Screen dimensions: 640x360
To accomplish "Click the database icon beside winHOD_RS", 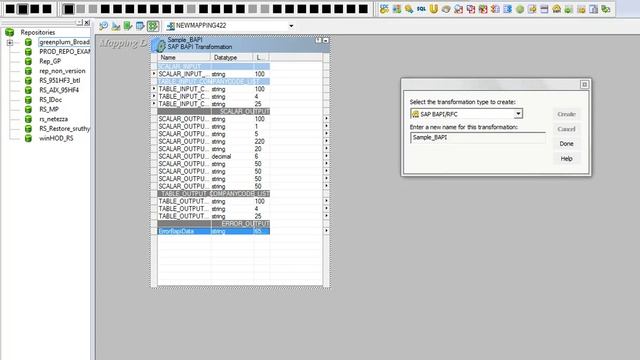I will [x=28, y=138].
